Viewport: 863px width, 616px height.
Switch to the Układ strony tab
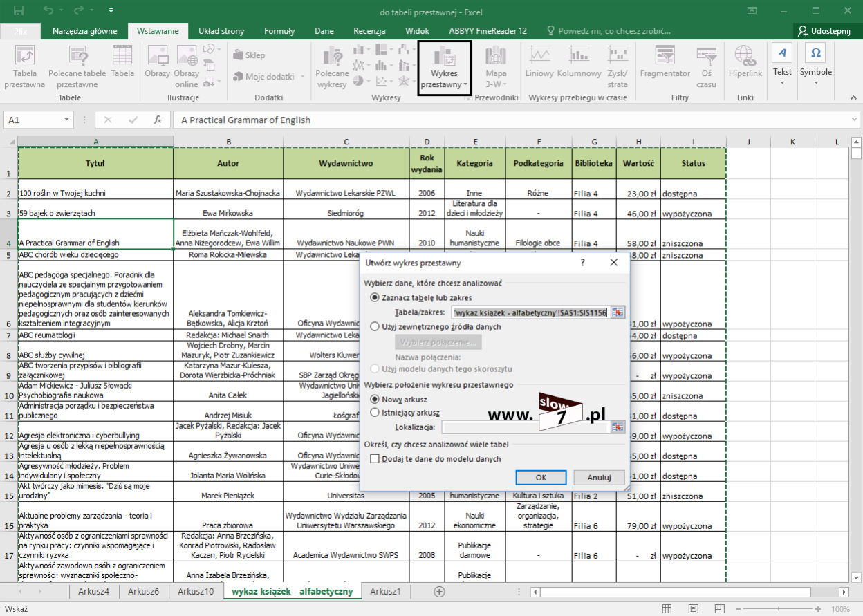[x=221, y=31]
